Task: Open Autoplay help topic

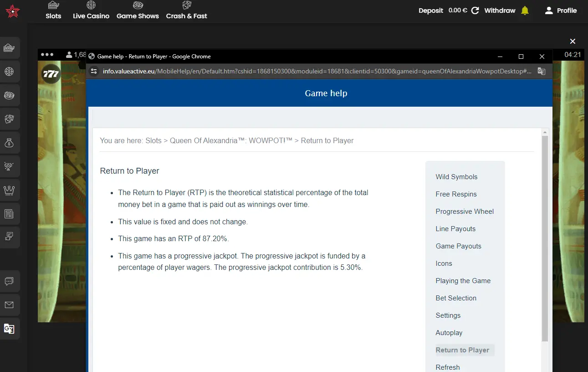Action: 449,333
